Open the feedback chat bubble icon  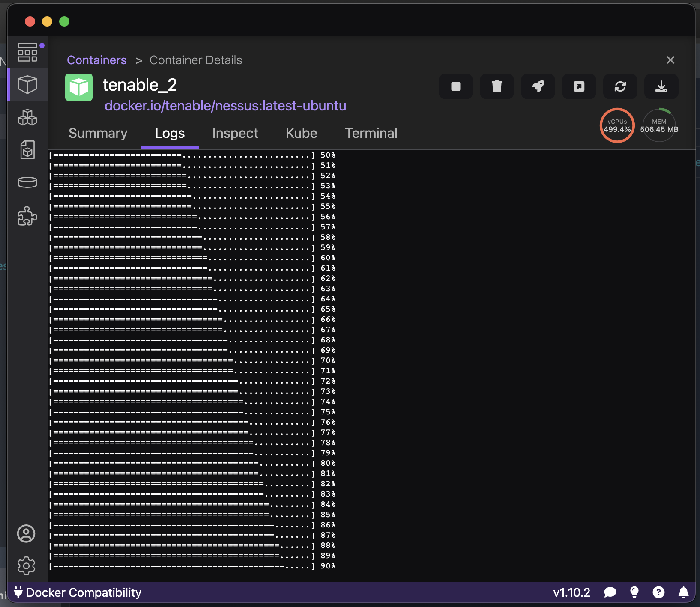pos(610,592)
